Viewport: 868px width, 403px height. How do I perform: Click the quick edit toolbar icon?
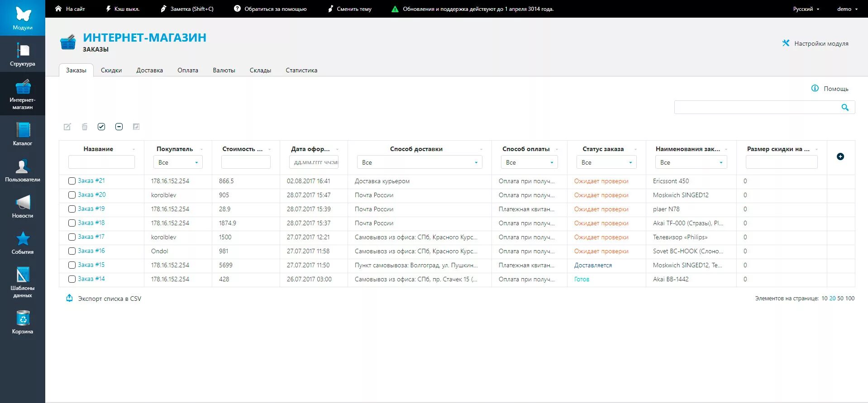pyautogui.click(x=136, y=127)
